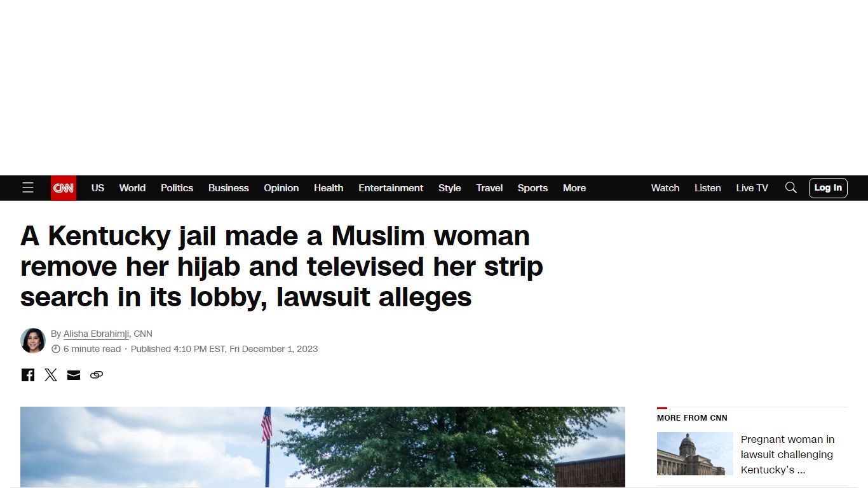
Task: Open the Pregnant woman lawsuit story
Action: point(788,454)
